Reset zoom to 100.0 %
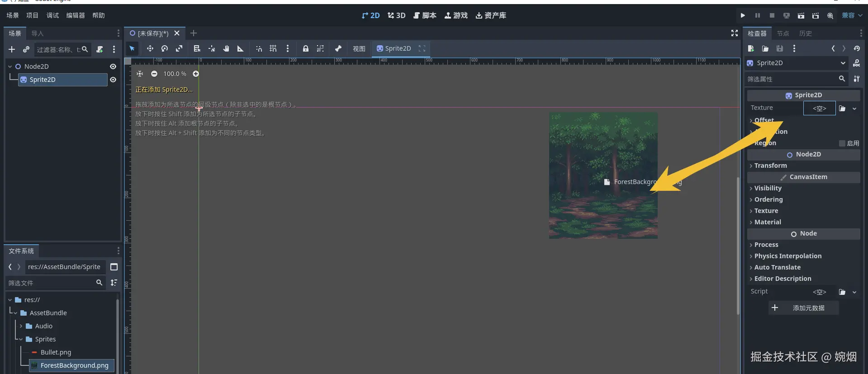Image resolution: width=868 pixels, height=374 pixels. coord(175,74)
